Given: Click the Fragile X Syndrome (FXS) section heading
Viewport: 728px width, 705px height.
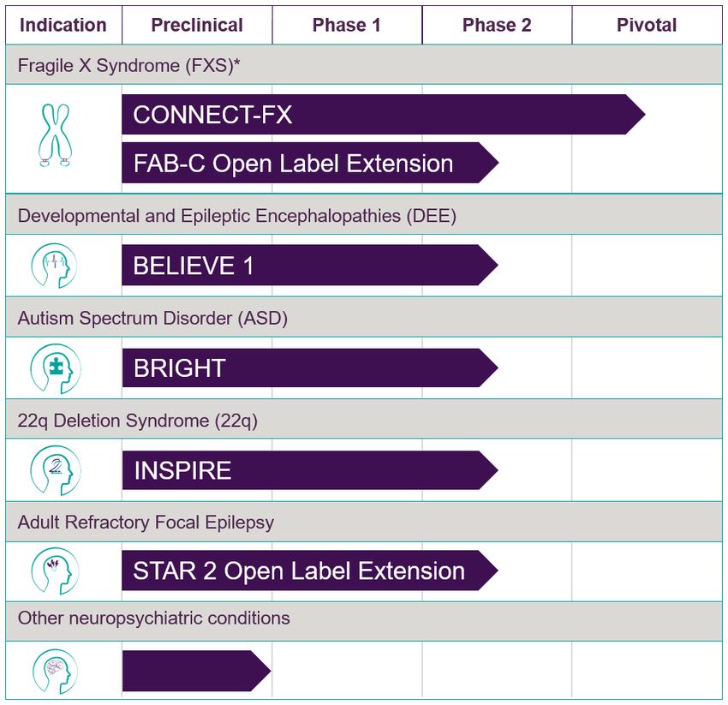Looking at the screenshot, I should click(129, 65).
